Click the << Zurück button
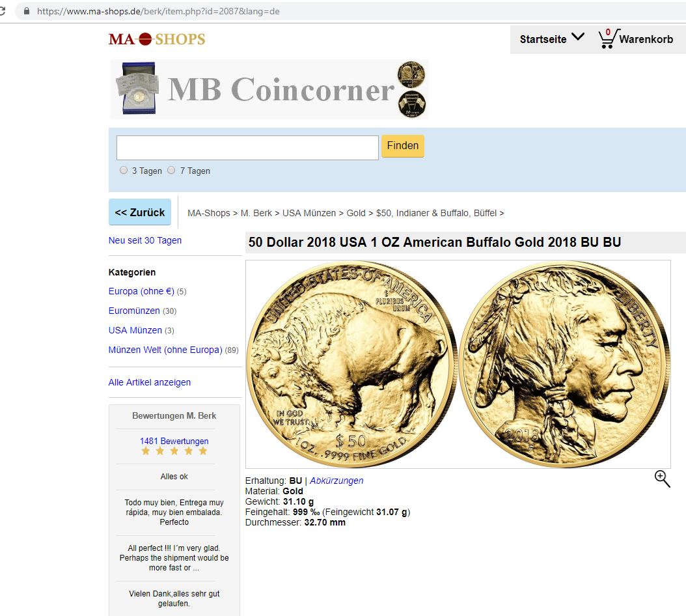The image size is (686, 616). click(x=140, y=212)
